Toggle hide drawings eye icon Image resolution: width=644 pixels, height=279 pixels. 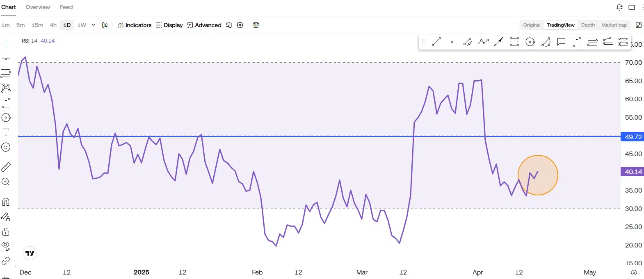click(x=6, y=246)
